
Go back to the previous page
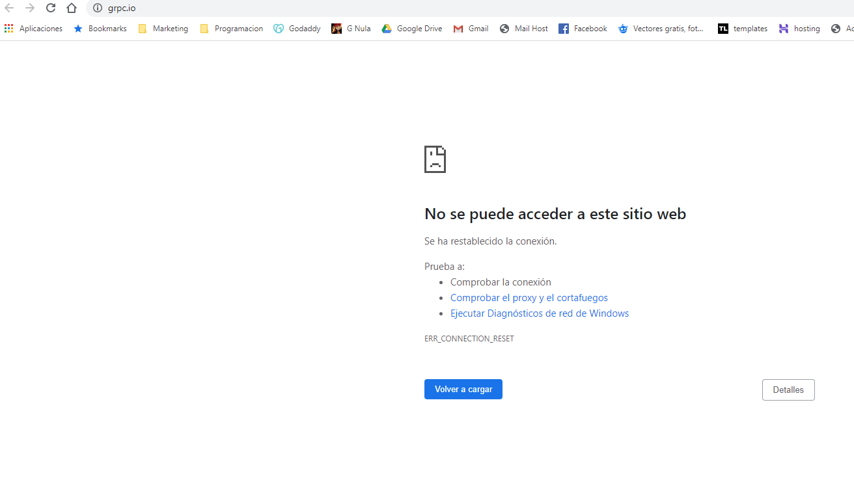pyautogui.click(x=9, y=8)
